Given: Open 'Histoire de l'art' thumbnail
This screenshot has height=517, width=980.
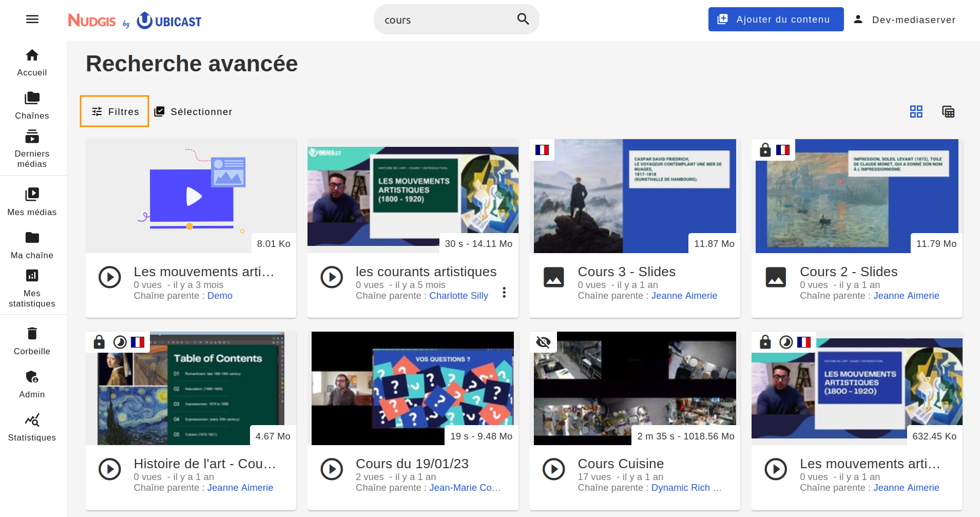Looking at the screenshot, I should point(191,388).
